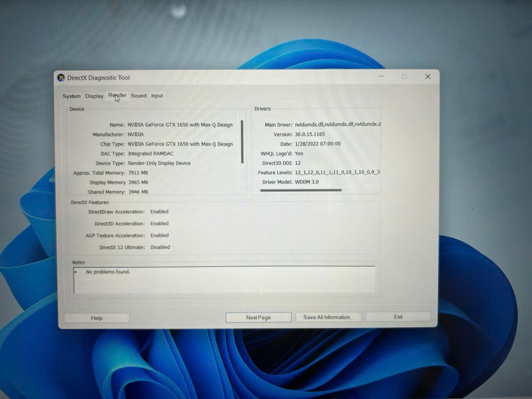This screenshot has height=399, width=532.
Task: Switch to the System tab
Action: (x=71, y=96)
